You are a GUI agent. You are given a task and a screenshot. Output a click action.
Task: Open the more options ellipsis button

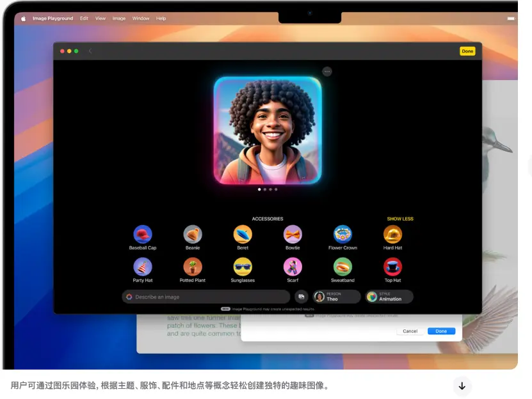pyautogui.click(x=326, y=72)
